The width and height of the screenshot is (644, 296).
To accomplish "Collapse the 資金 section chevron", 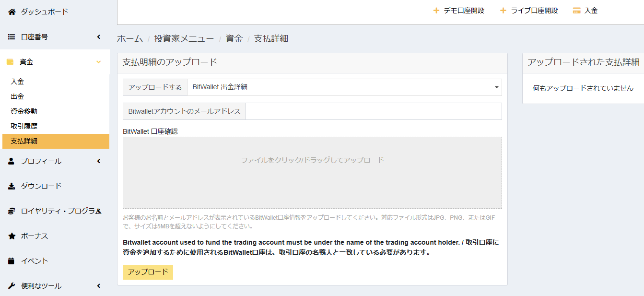I will [x=98, y=62].
